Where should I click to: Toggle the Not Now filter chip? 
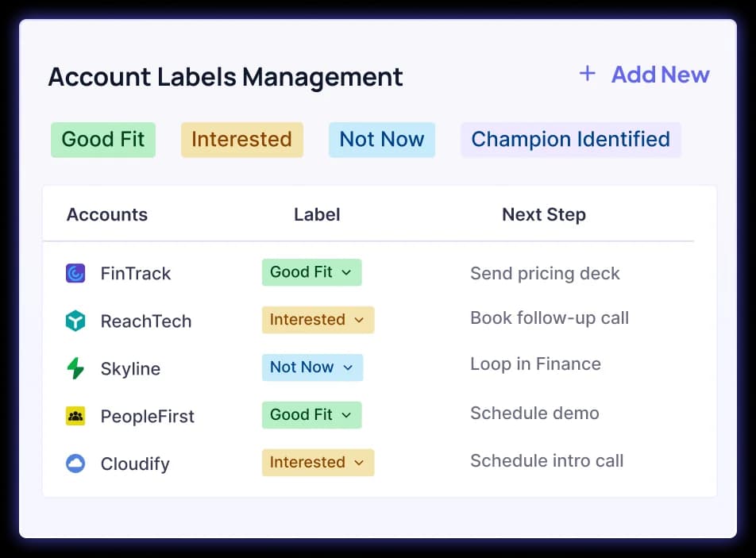(381, 139)
